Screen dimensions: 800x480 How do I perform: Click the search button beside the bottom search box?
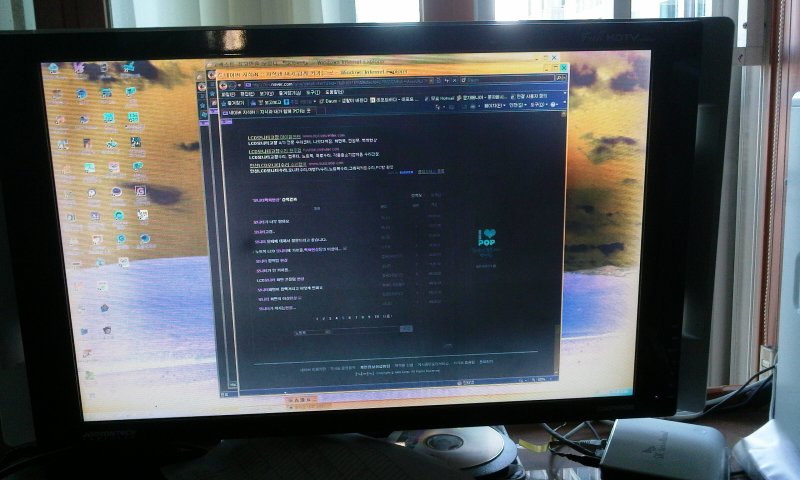tap(405, 328)
